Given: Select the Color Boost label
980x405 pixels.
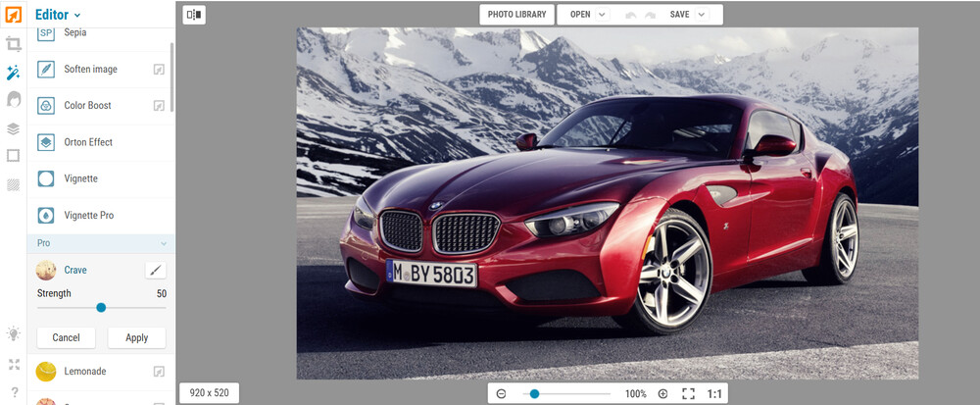Looking at the screenshot, I should [87, 106].
